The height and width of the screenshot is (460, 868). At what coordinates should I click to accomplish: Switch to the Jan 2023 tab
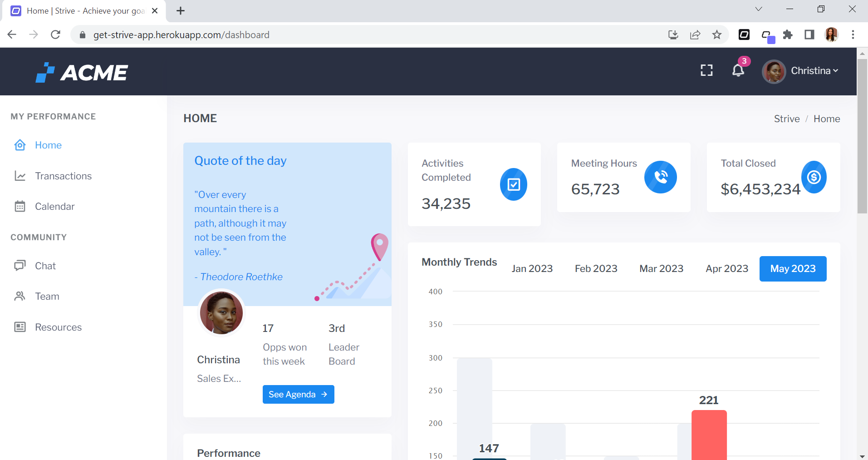coord(532,269)
